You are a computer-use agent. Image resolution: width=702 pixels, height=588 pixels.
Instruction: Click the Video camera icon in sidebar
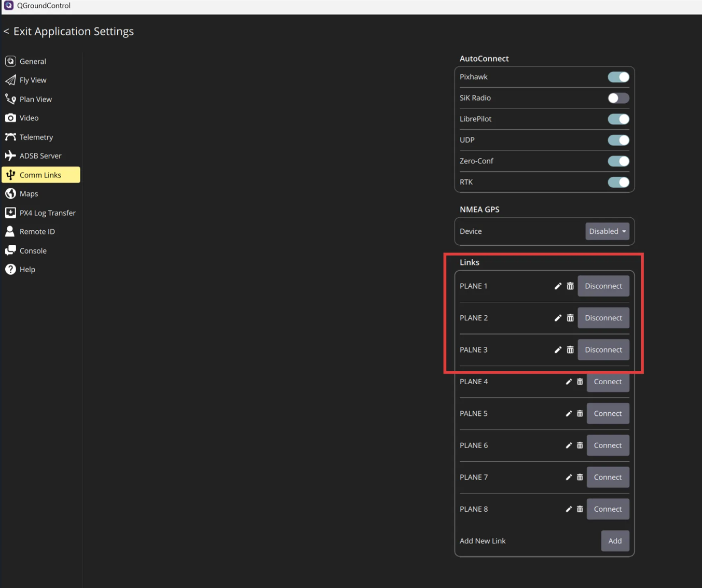[x=10, y=118]
